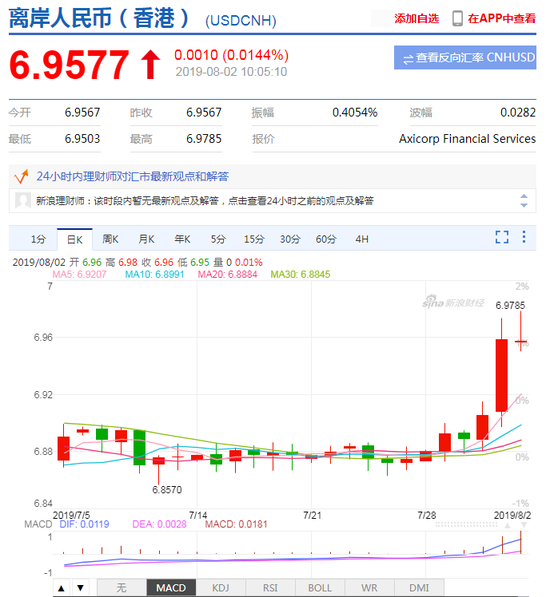This screenshot has height=597, width=550.
Task: Click the DIF: 0.0119 value
Action: (x=84, y=524)
